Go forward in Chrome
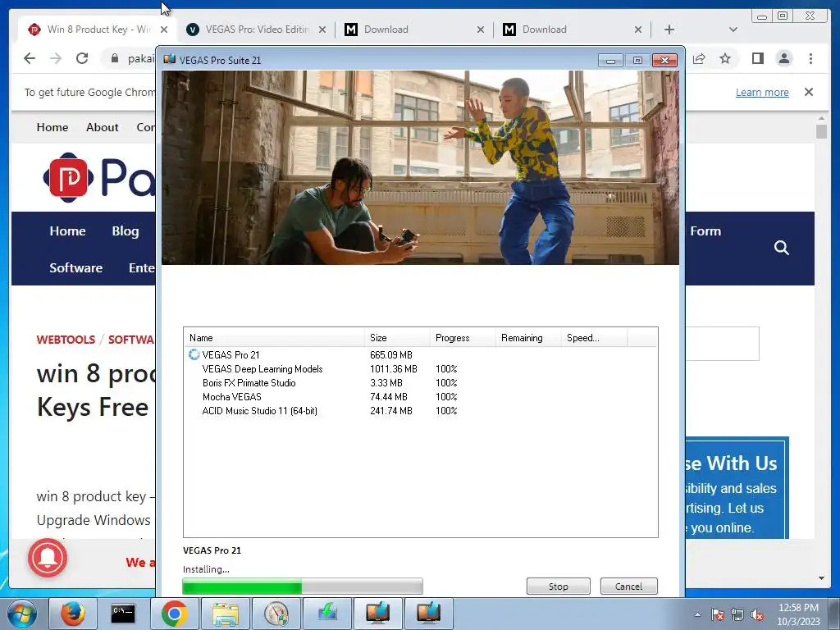Screen dimensions: 840x630 pos(56,58)
